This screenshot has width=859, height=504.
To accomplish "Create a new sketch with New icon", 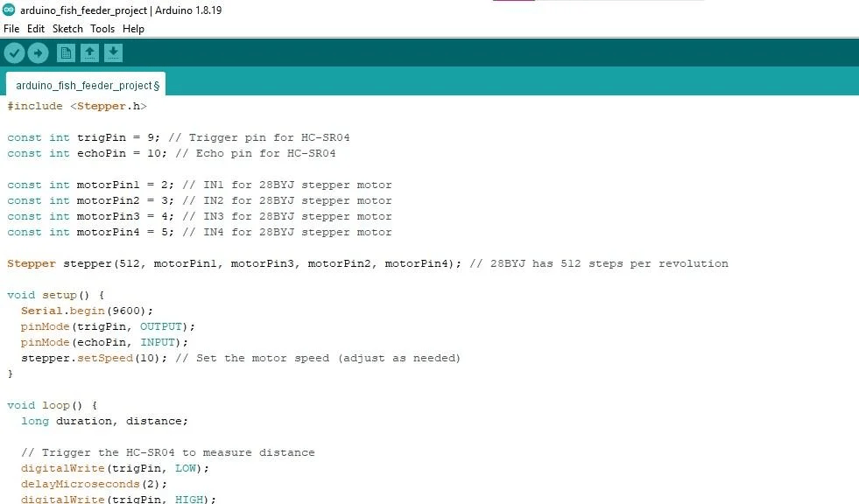I will point(66,53).
